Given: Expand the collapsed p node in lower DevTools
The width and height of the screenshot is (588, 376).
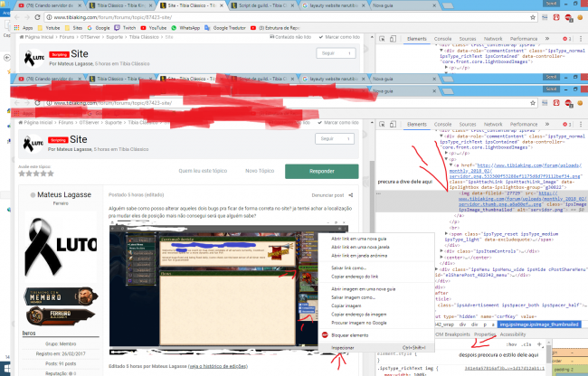Looking at the screenshot, I should [446, 153].
